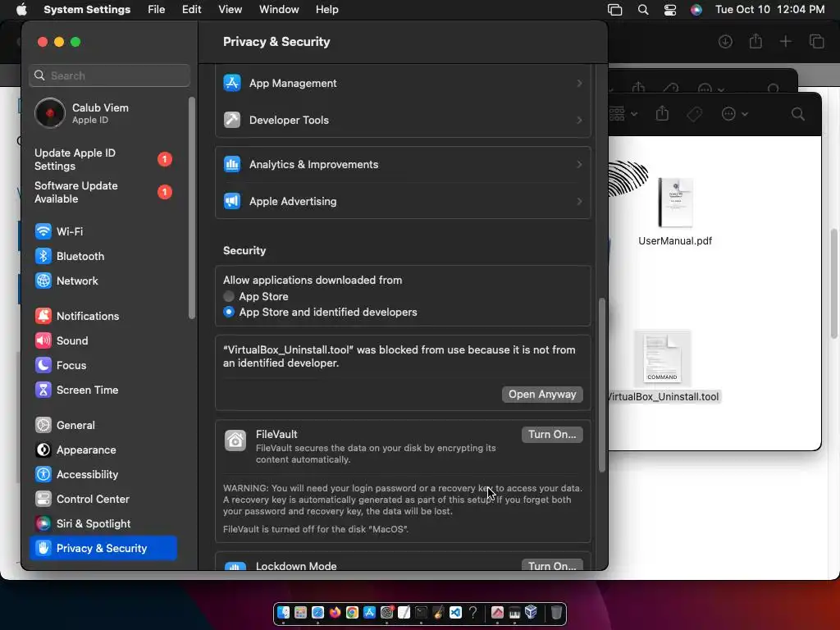Open the File menu
This screenshot has width=840, height=630.
[x=157, y=10]
